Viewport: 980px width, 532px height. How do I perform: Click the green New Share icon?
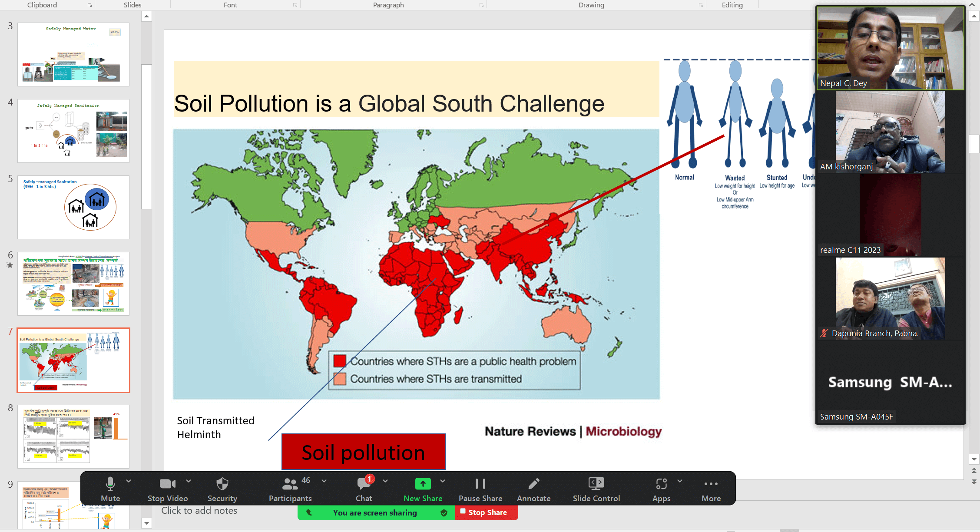tap(423, 484)
